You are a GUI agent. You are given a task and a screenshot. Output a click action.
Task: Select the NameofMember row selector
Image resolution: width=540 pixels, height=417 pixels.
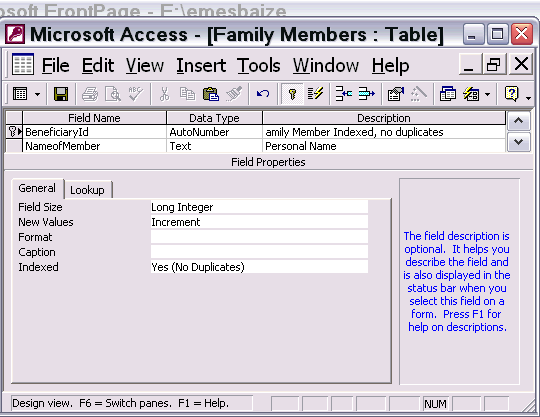(x=14, y=146)
